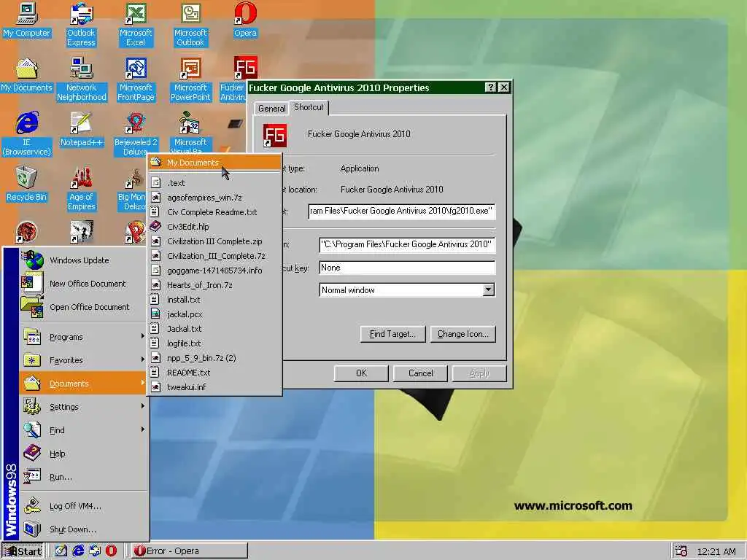Confirm Properties dialog with OK

[361, 373]
